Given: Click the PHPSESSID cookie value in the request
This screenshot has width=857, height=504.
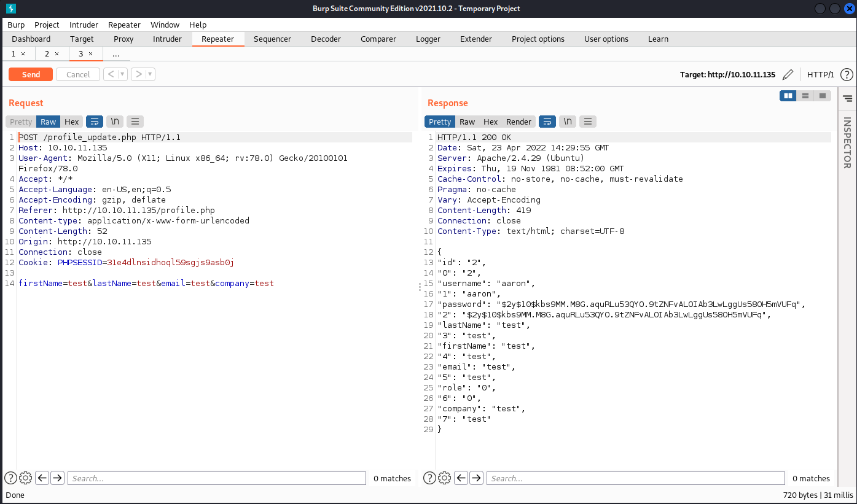Looking at the screenshot, I should (x=171, y=262).
